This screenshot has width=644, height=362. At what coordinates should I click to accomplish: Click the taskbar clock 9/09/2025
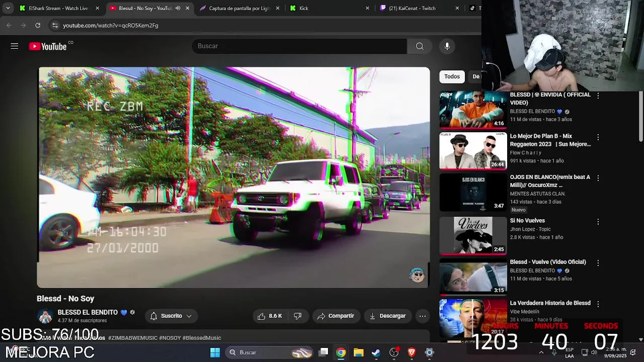coord(615,352)
